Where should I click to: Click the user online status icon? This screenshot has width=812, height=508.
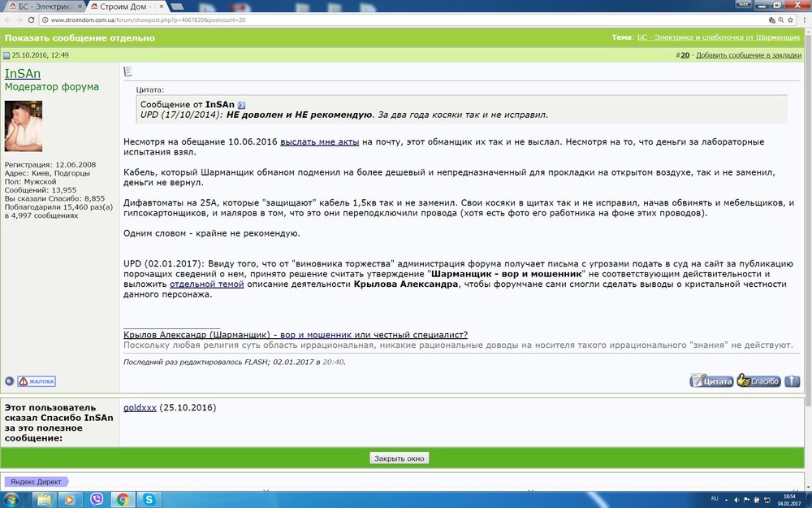point(9,381)
